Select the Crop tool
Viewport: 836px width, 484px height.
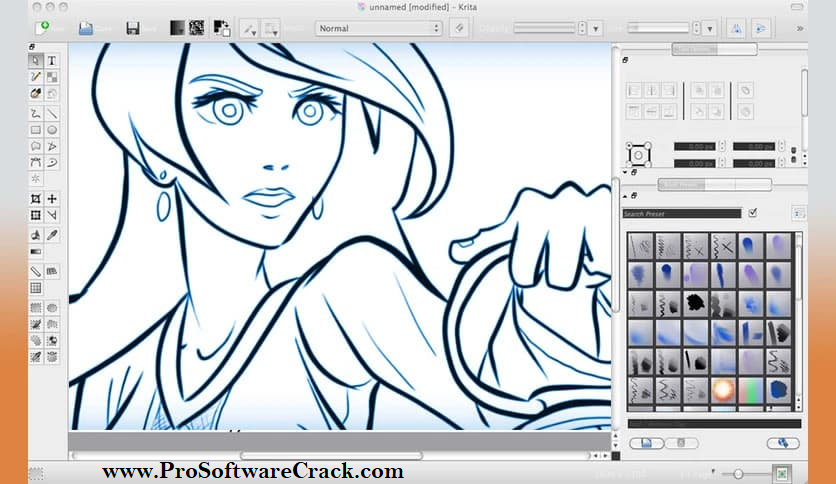click(36, 199)
